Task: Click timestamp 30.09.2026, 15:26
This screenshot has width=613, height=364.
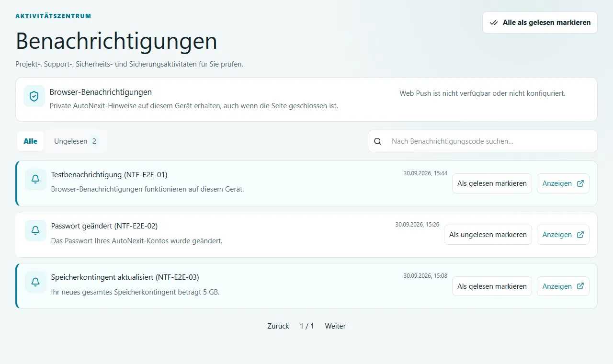Action: 417,225
